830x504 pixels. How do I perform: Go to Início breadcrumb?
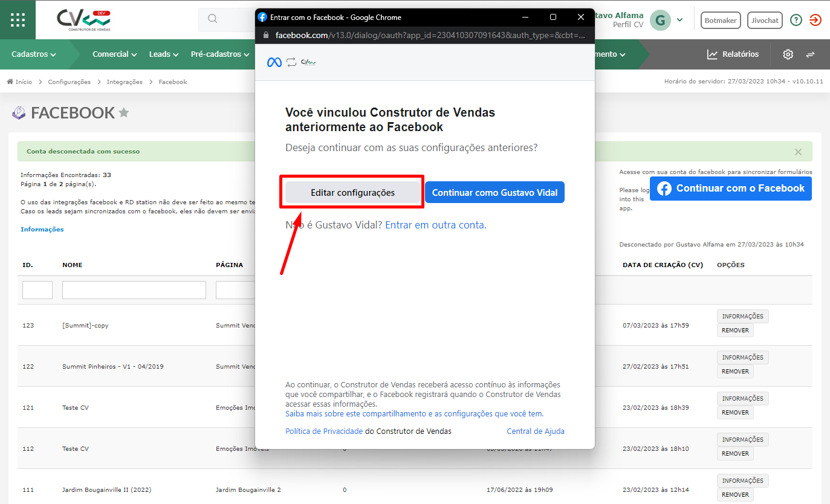(19, 82)
